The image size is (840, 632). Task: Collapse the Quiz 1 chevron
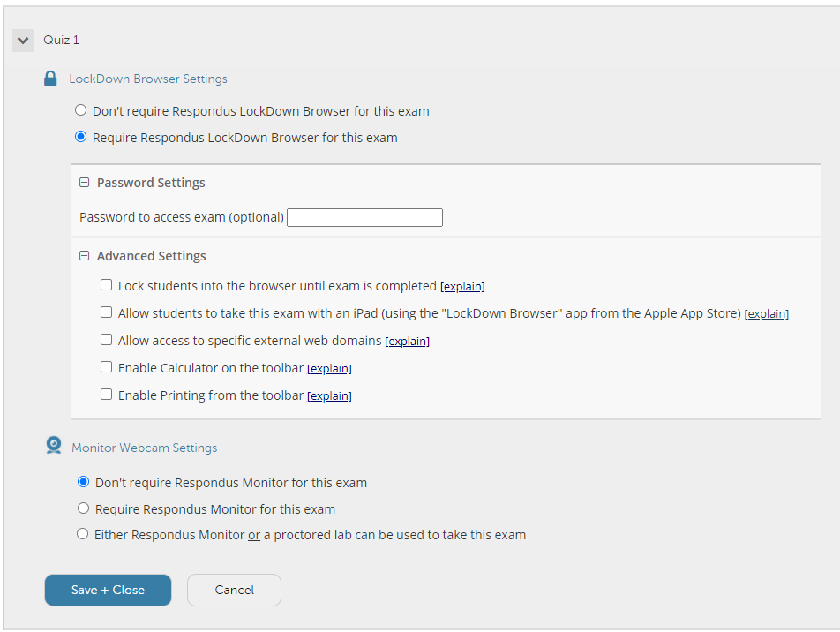(x=23, y=41)
